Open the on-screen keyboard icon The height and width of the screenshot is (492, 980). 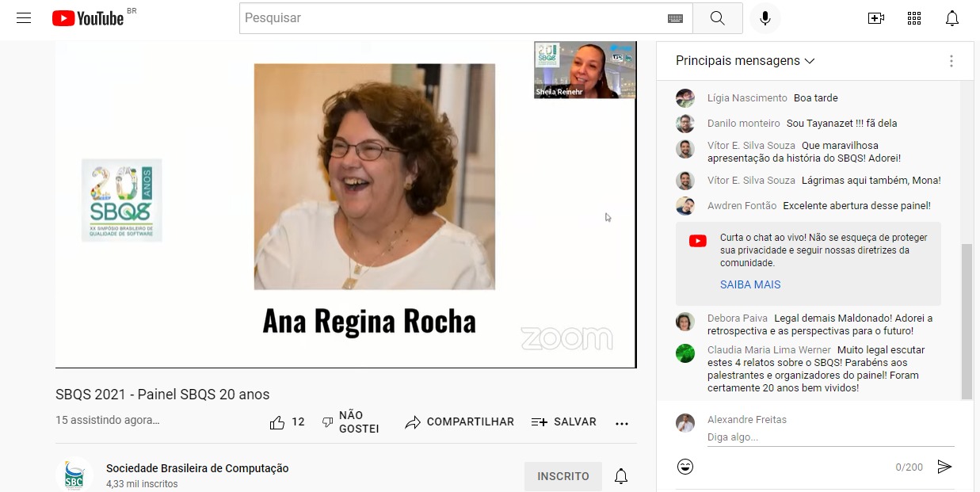click(x=675, y=18)
